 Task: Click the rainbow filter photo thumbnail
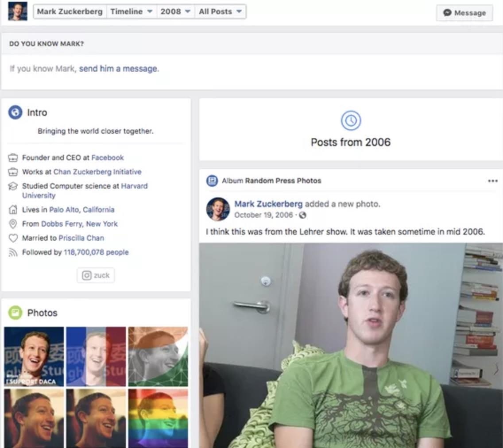click(158, 418)
